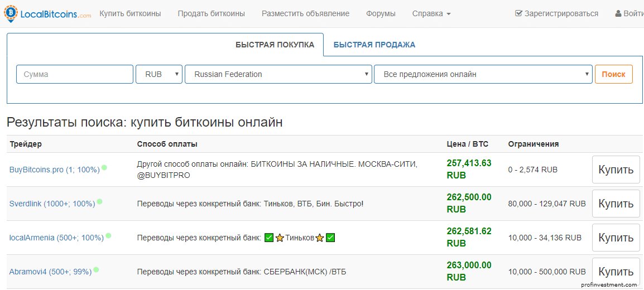Viewport: 644px width, 290px height.
Task: Click BuyBitcoins.pro online status dot
Action: click(x=104, y=167)
